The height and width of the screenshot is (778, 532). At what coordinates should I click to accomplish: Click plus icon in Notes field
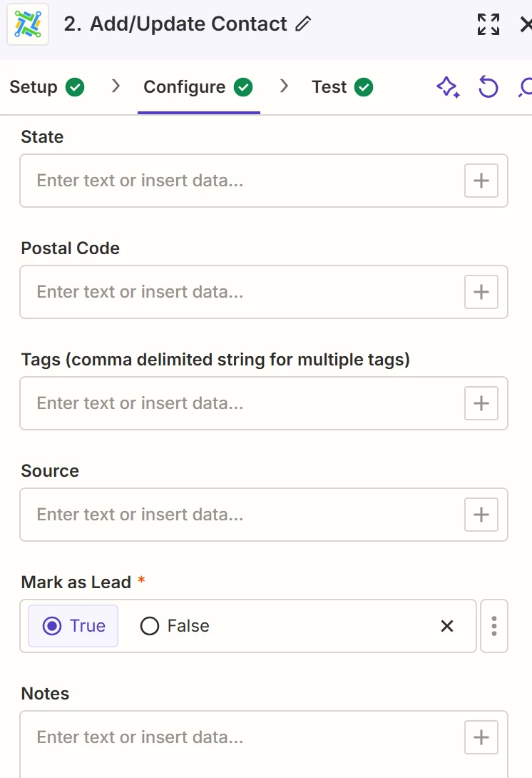click(481, 737)
